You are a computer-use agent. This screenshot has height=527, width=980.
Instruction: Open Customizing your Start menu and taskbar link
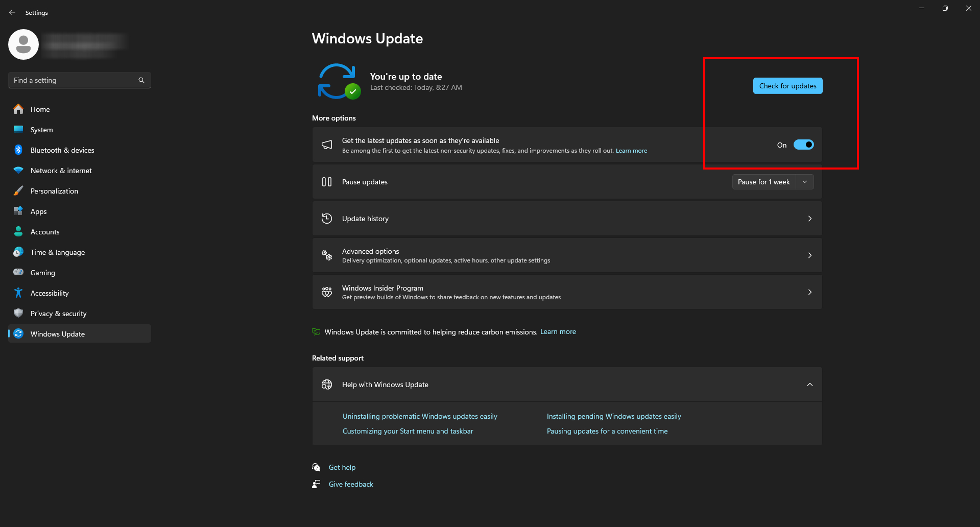pyautogui.click(x=408, y=431)
